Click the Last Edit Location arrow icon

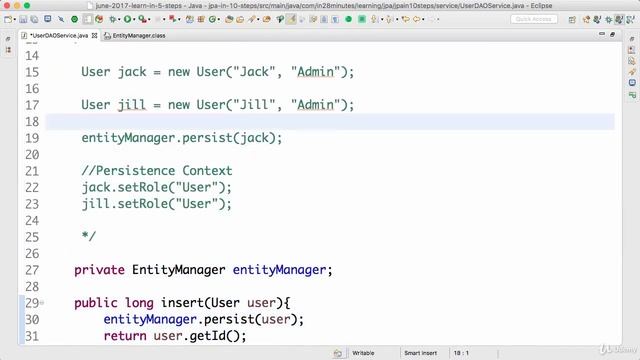[x=405, y=19]
